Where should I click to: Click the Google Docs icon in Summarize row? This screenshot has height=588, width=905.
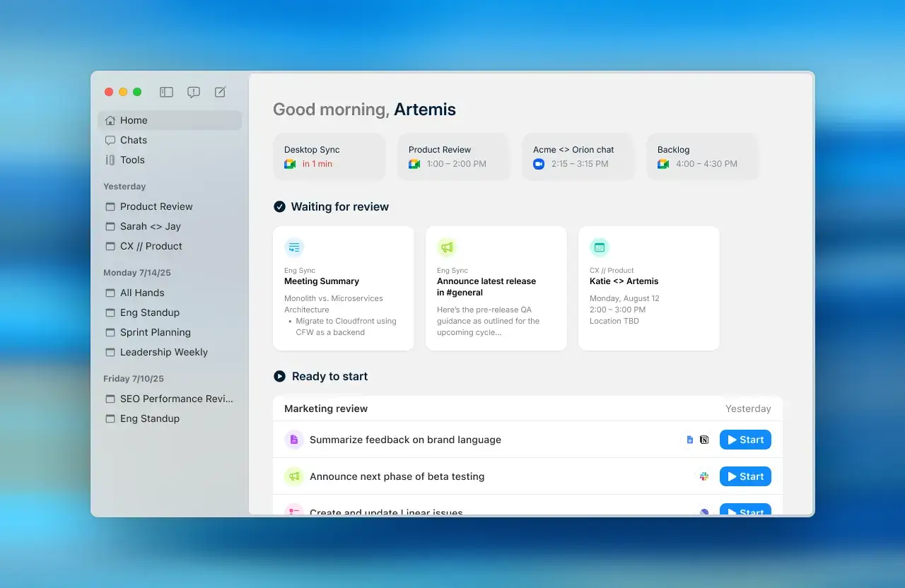click(690, 440)
